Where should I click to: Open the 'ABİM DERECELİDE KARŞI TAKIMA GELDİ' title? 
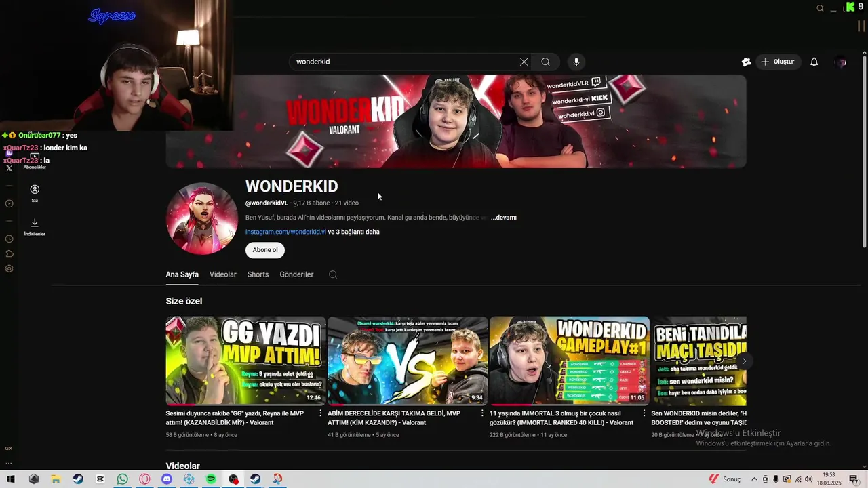394,418
